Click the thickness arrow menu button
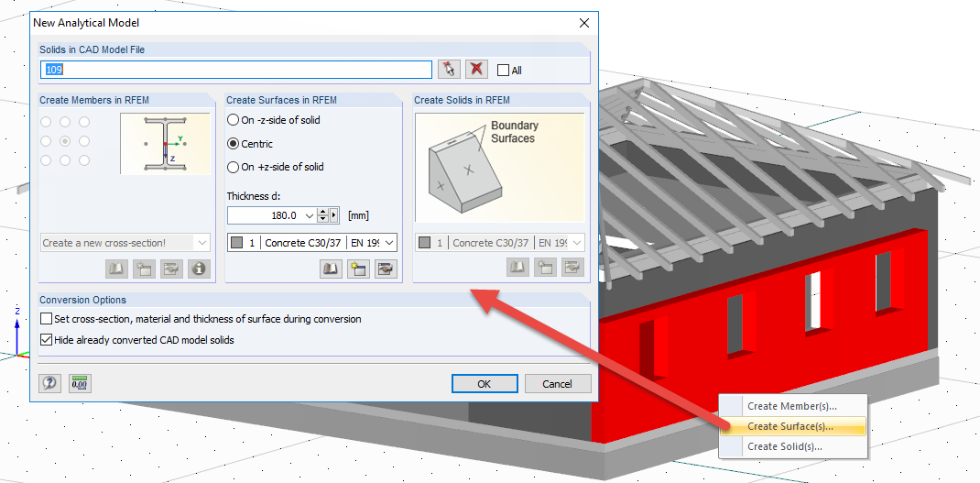Screen dimensions: 980x483 tap(333, 215)
